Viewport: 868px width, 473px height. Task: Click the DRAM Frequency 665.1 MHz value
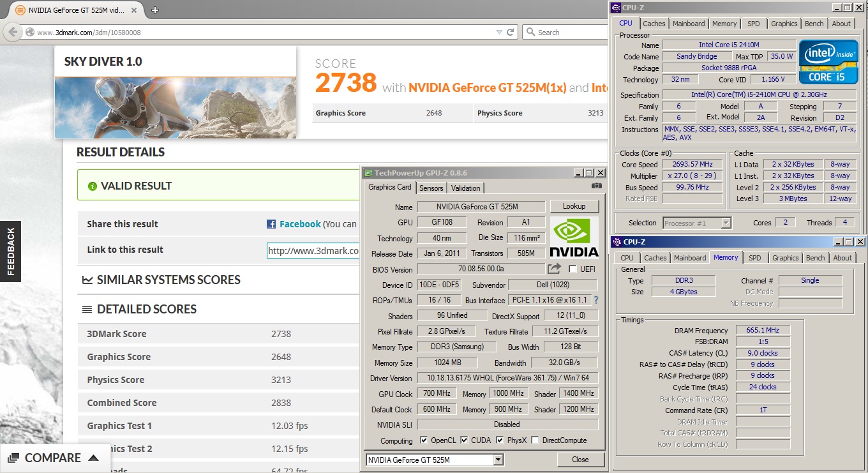click(763, 330)
